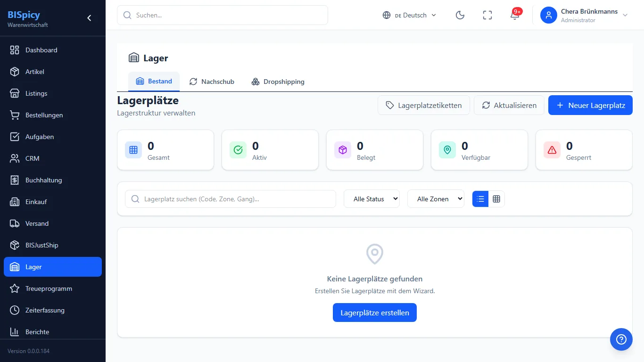Expand the Alle Zonen dropdown
Screen dimensions: 644x362
(436, 199)
